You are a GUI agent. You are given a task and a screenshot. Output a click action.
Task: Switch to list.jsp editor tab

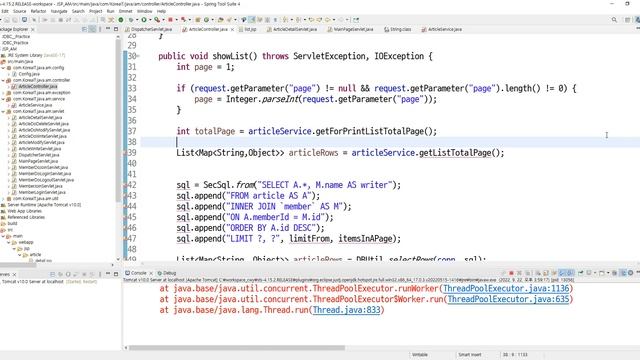pyautogui.click(x=247, y=29)
